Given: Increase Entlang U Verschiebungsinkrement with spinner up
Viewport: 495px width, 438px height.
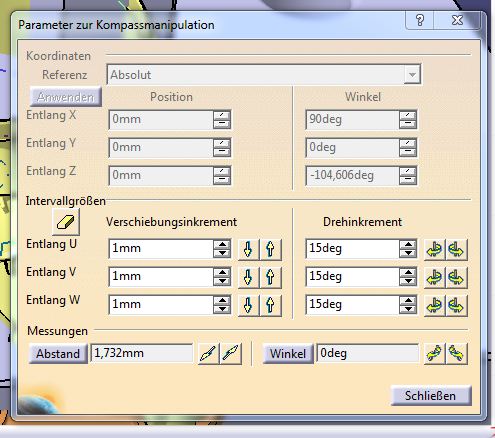Looking at the screenshot, I should click(222, 244).
